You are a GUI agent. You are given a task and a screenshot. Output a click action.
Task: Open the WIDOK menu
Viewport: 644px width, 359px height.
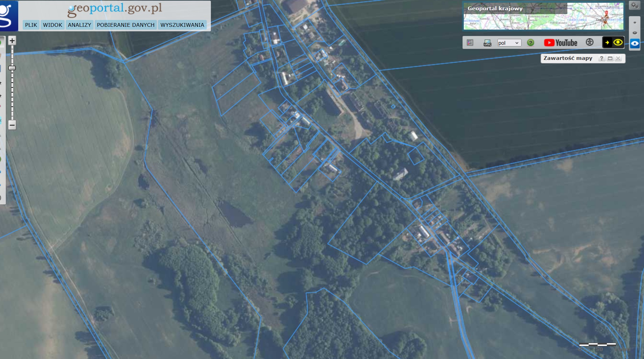53,25
